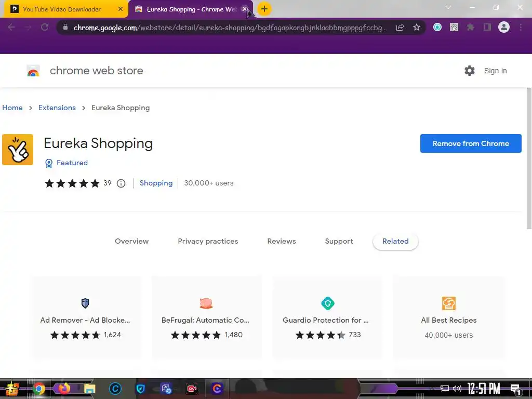Open Chrome from the taskbar
Screen dimensions: 532x399
click(38, 389)
